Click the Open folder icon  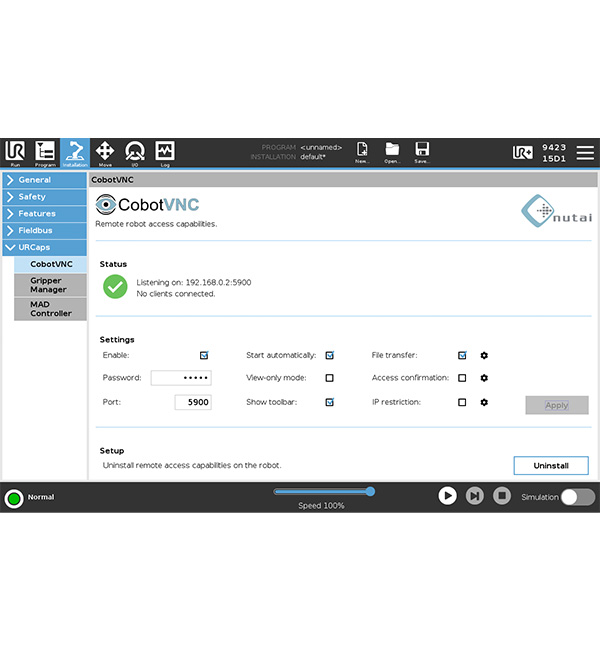392,152
